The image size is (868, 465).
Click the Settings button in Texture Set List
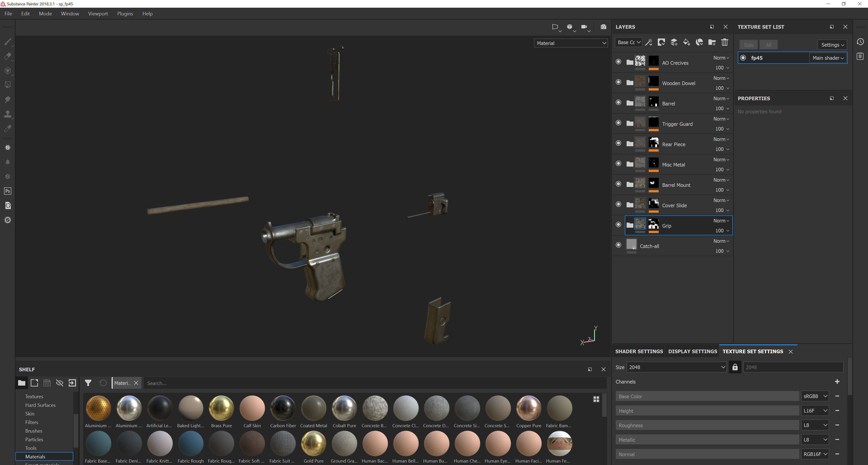coord(832,45)
